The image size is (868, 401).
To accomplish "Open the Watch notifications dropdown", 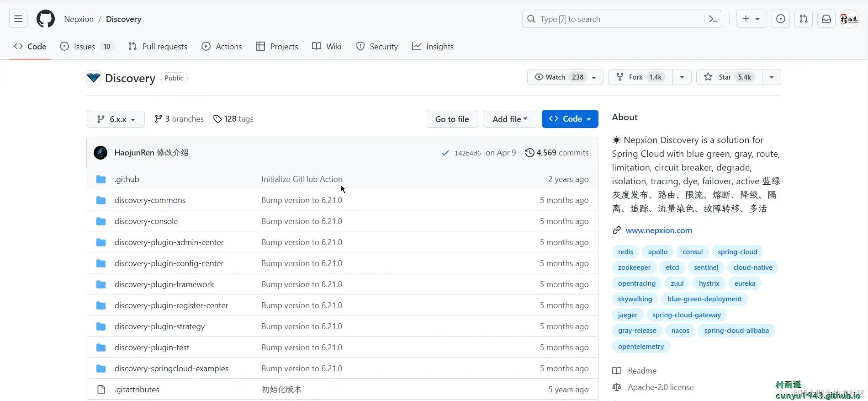I will click(x=565, y=77).
